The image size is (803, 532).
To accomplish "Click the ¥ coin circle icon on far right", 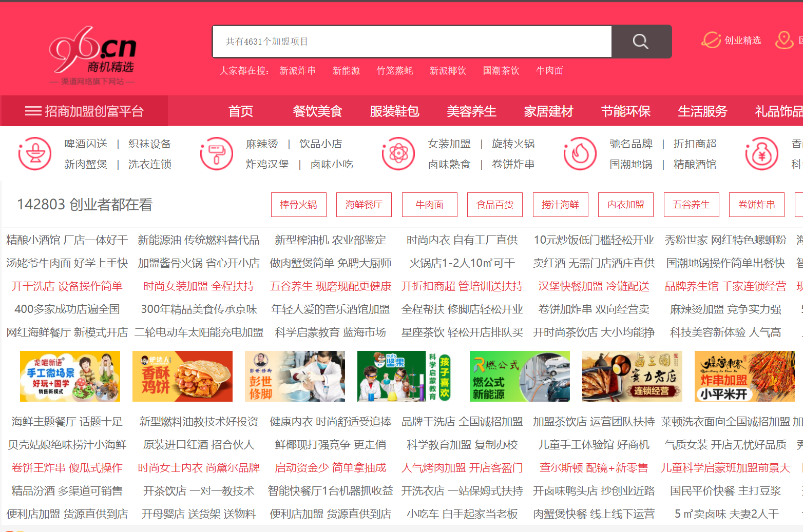I will (762, 153).
